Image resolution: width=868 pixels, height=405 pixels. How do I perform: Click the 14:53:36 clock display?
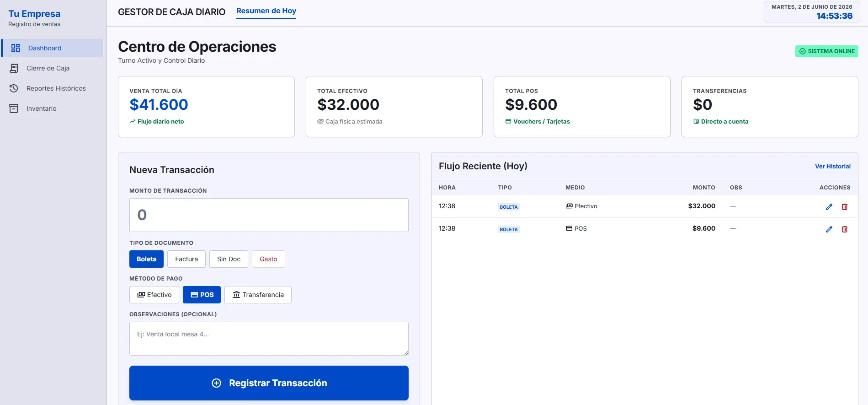coord(835,16)
